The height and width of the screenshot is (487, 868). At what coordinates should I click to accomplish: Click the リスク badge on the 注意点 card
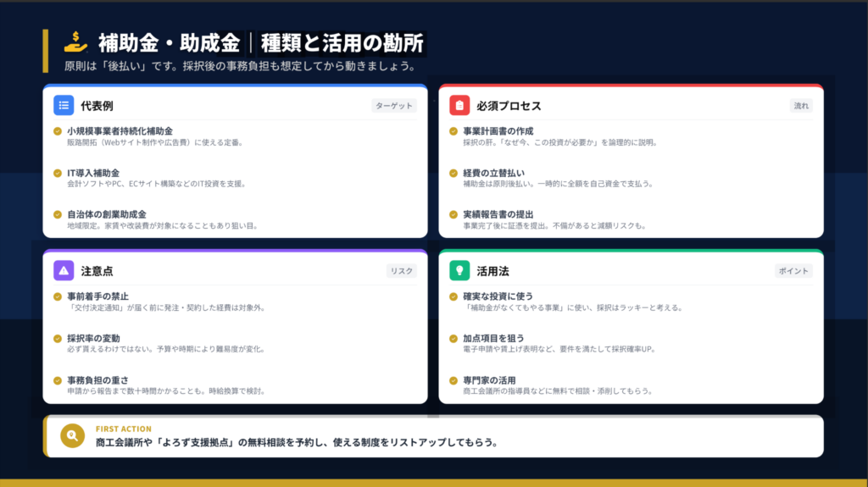401,271
